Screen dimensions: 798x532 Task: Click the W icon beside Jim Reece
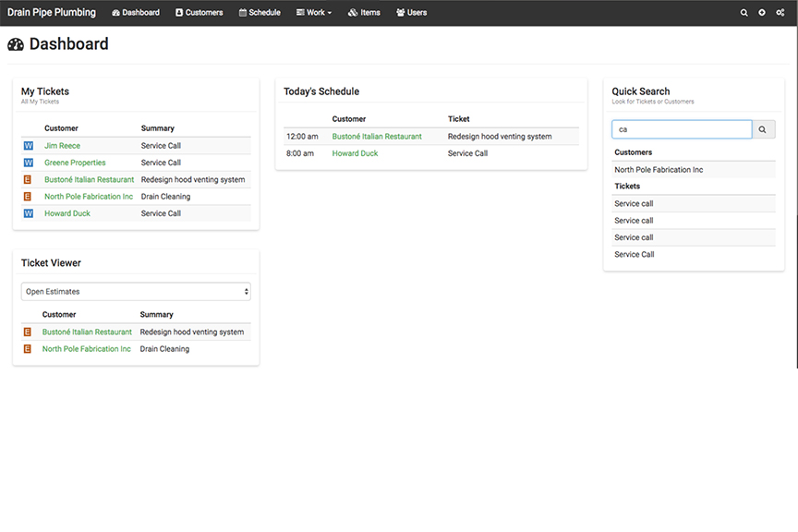pos(28,146)
